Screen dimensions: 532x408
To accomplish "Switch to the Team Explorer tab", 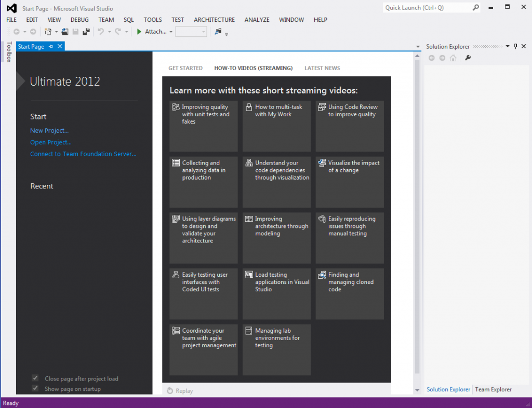I will [493, 389].
